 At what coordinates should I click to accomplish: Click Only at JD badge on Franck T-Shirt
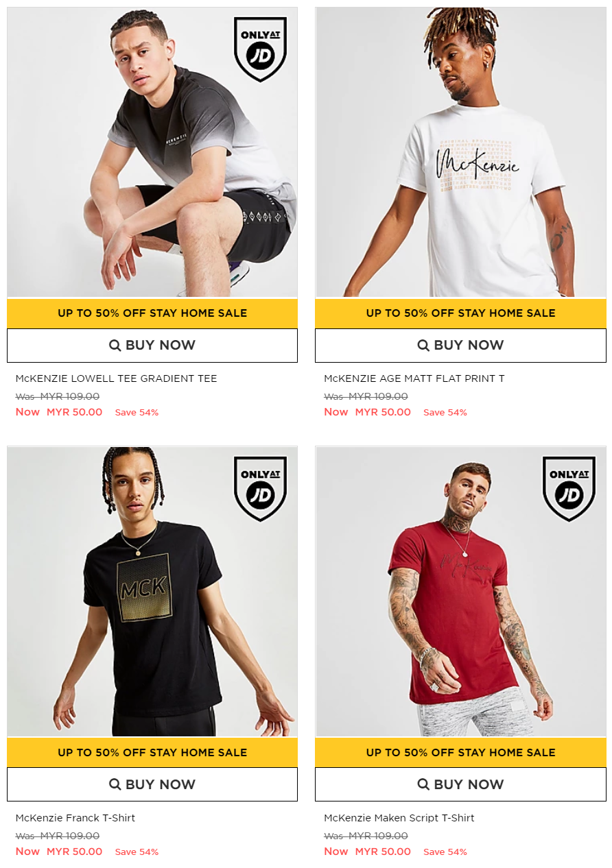[x=260, y=489]
